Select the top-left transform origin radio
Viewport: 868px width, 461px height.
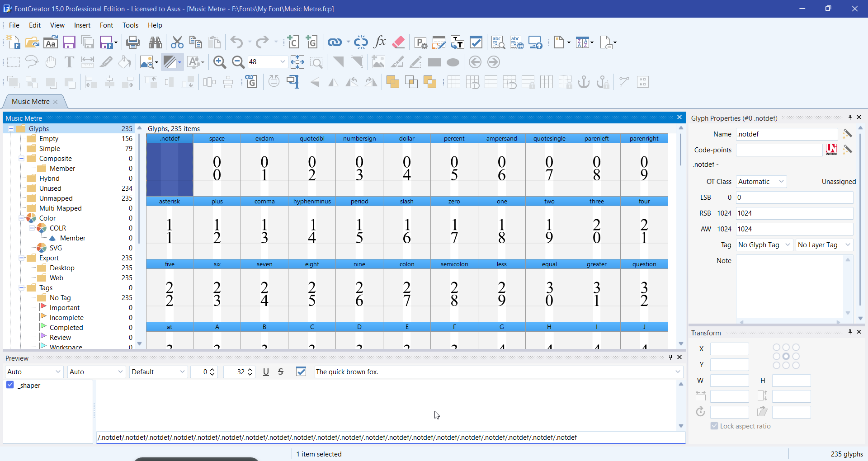(x=777, y=347)
